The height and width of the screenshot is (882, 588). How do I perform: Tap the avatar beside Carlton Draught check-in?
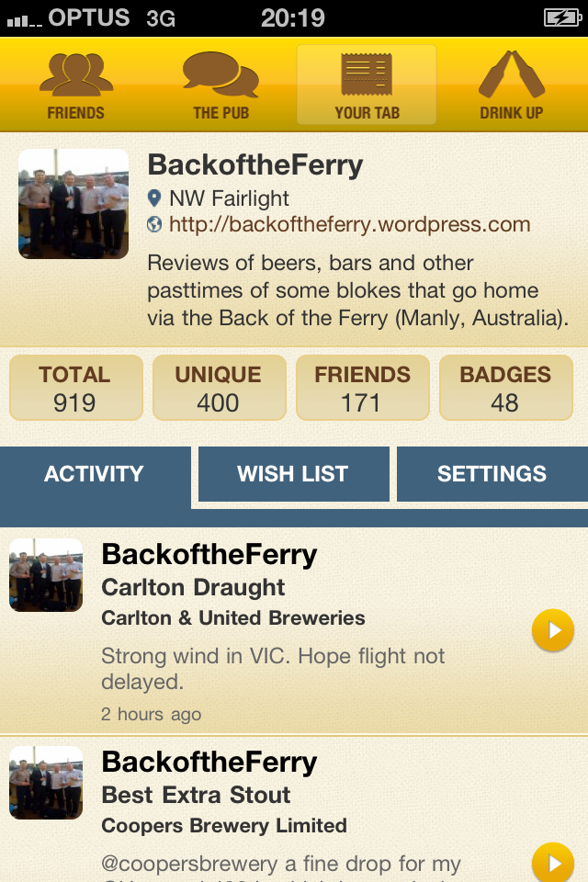click(x=46, y=575)
